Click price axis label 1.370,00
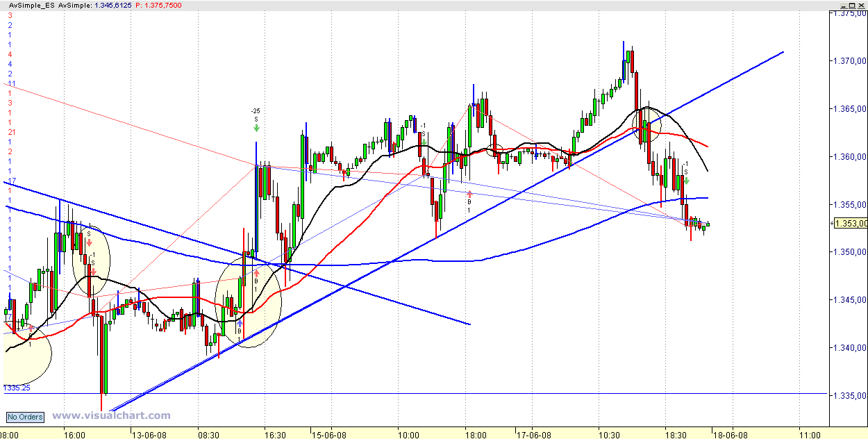 pyautogui.click(x=849, y=61)
